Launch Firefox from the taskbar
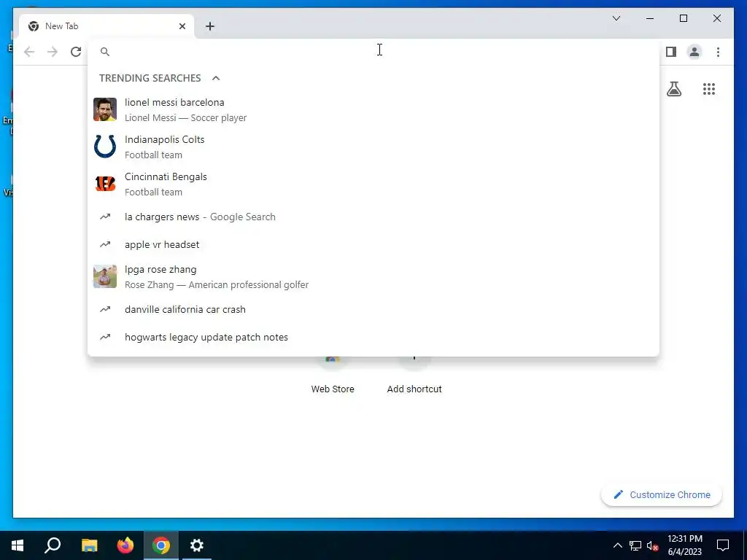Image resolution: width=747 pixels, height=560 pixels. (125, 545)
